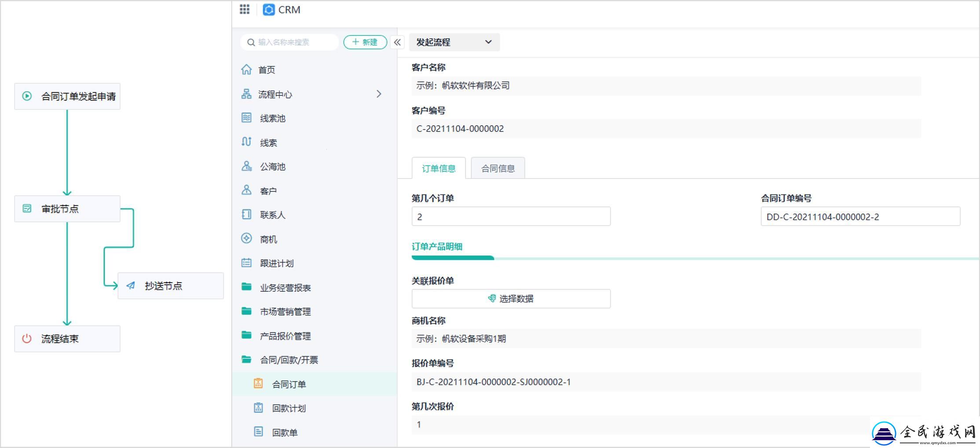Image resolution: width=980 pixels, height=448 pixels.
Task: Expand 流程中心 with its chevron
Action: click(379, 94)
